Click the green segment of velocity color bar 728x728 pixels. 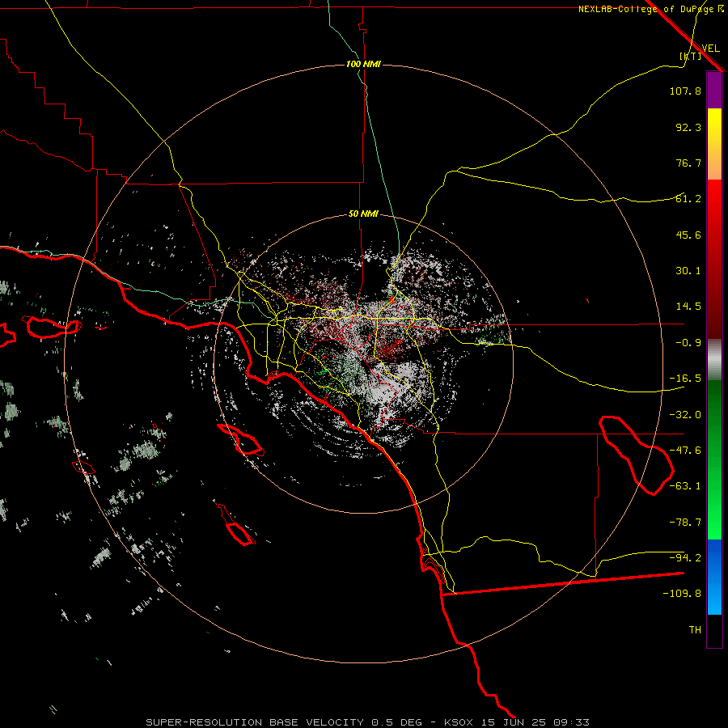tap(714, 459)
